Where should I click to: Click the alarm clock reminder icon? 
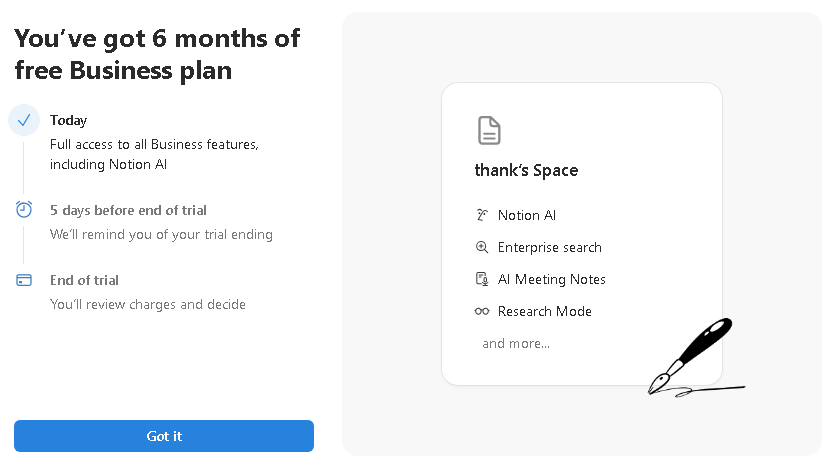coord(24,209)
